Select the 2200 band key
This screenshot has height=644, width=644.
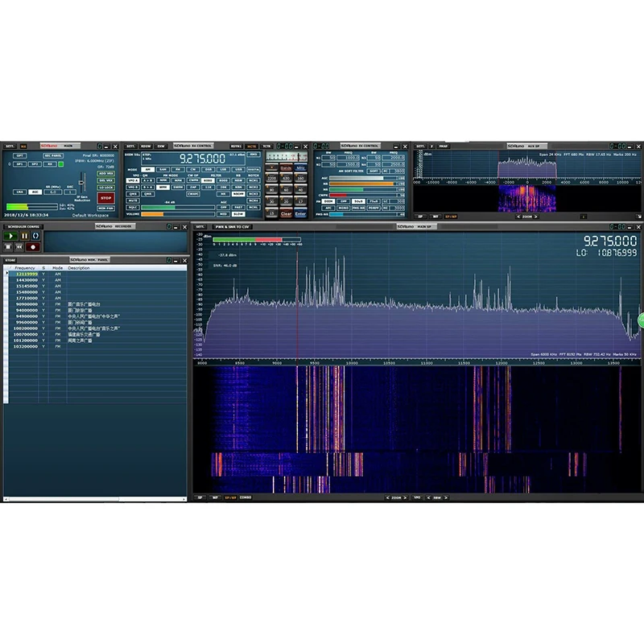pos(271,178)
